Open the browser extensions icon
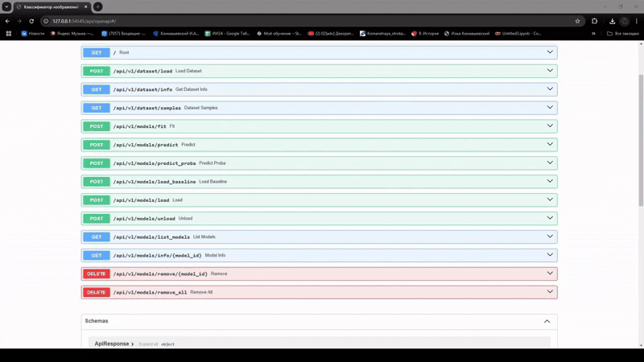 595,21
